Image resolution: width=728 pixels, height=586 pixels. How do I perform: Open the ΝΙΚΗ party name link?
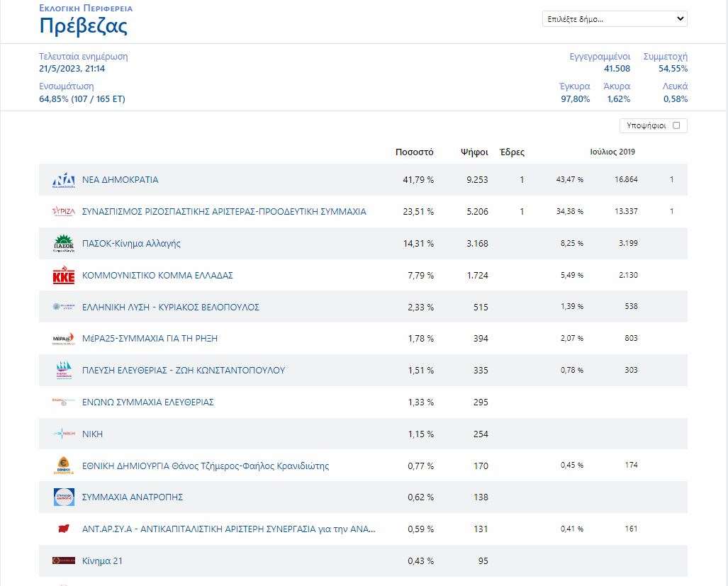click(92, 434)
